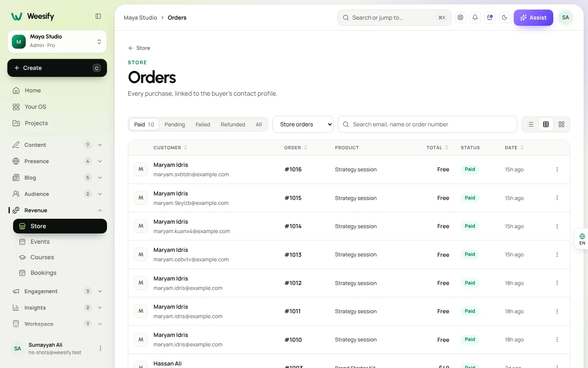Screen dimensions: 588x368
Task: Open Maya Studio workspace switcher
Action: tap(57, 41)
